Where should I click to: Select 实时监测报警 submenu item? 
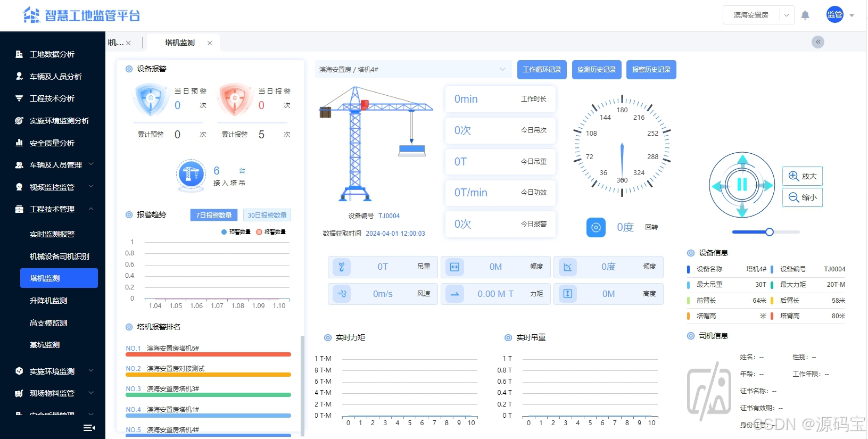pyautogui.click(x=52, y=234)
